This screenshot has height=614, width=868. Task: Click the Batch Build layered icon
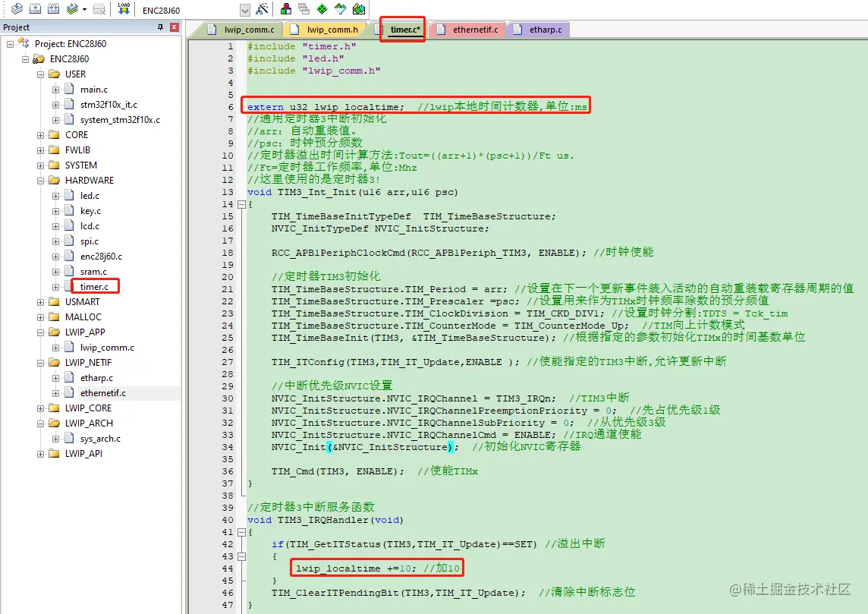tap(72, 8)
